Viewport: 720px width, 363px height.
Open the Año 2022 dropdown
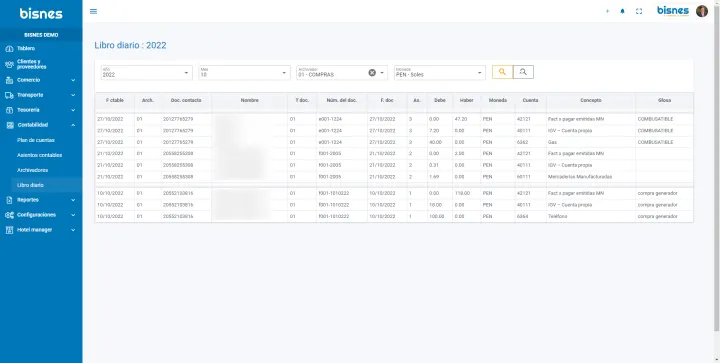pos(147,73)
